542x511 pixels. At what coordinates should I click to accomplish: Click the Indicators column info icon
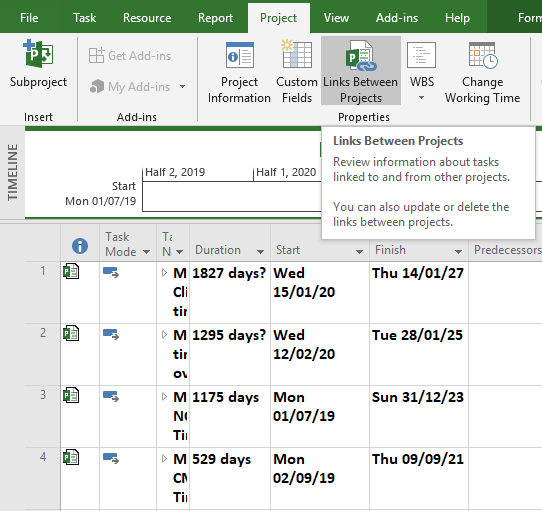click(80, 246)
